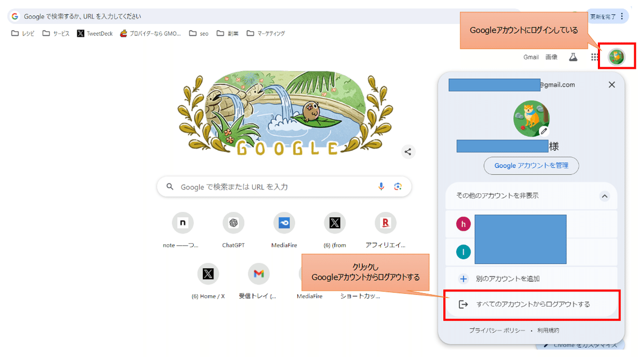This screenshot has height=357, width=644.
Task: Open the Gmail inbox shortcut tile
Action: [259, 282]
